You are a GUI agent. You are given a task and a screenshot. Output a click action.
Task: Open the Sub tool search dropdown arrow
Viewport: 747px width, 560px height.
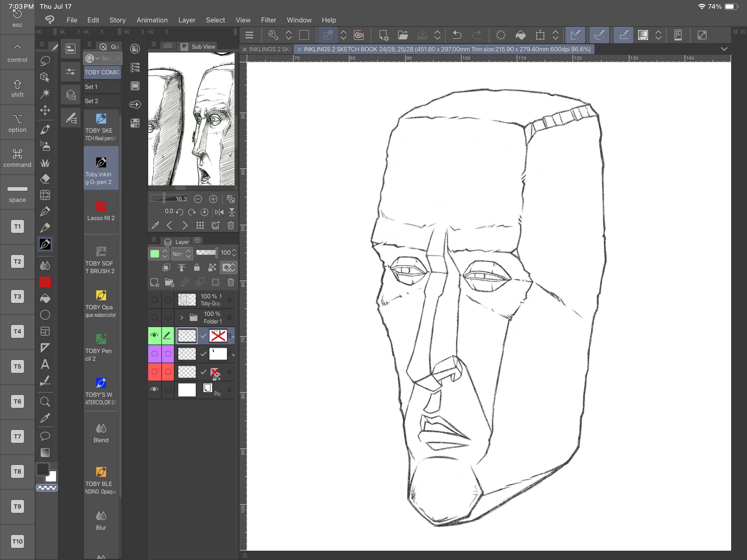point(98,59)
